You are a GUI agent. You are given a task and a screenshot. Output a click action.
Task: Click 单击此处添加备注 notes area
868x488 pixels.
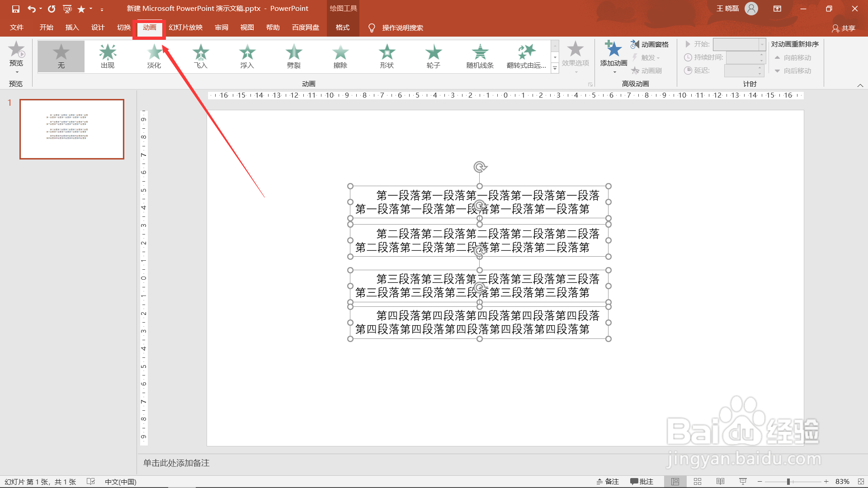[176, 463]
